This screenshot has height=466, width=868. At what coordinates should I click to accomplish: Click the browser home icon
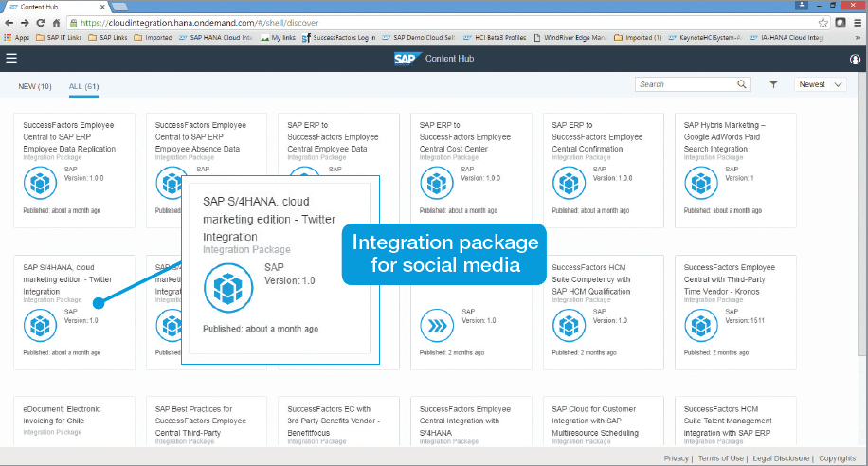[56, 23]
